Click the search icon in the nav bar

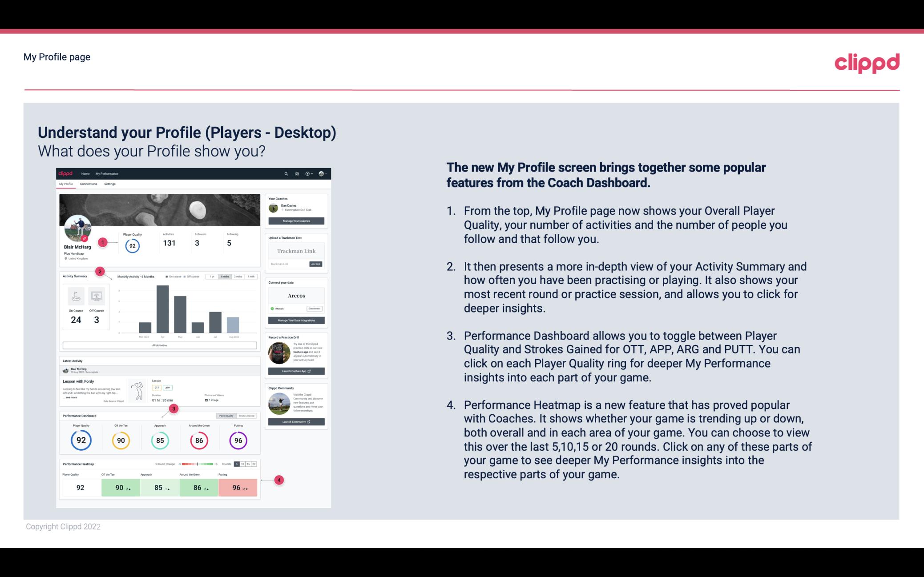(286, 173)
